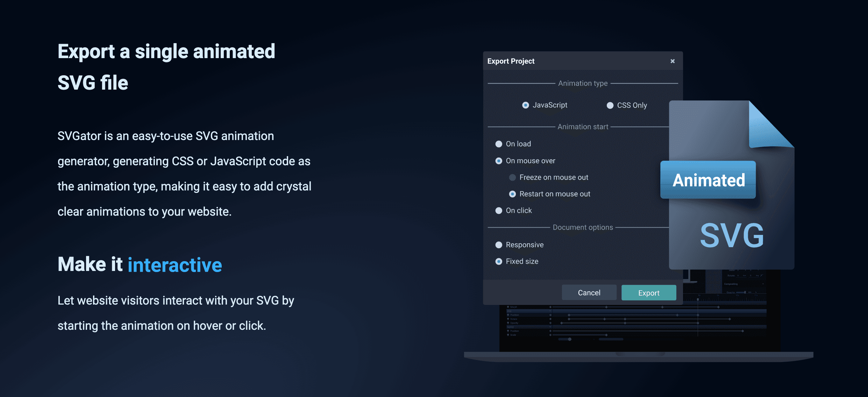Screen dimensions: 868x397
Task: Close the Export Project dialog
Action: 672,61
